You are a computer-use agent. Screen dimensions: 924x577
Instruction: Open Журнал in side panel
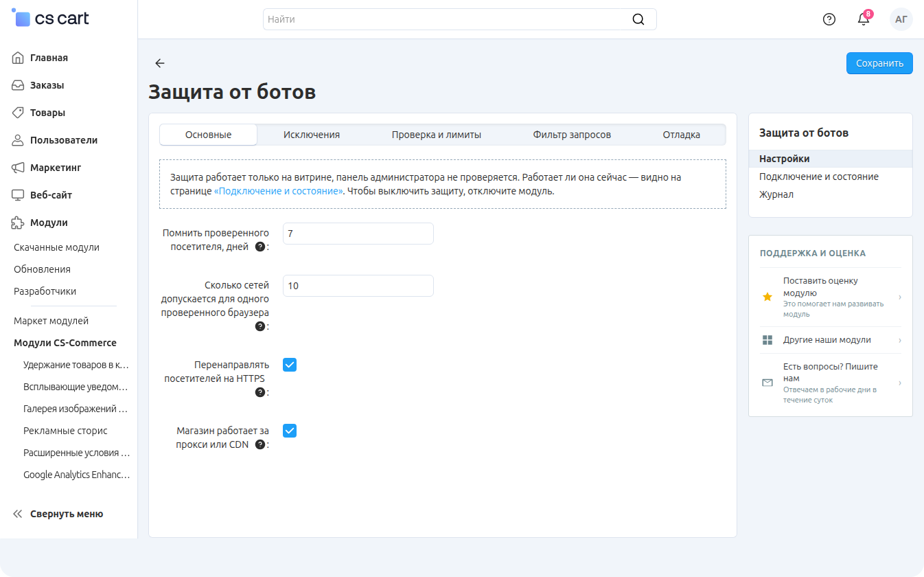coord(776,194)
